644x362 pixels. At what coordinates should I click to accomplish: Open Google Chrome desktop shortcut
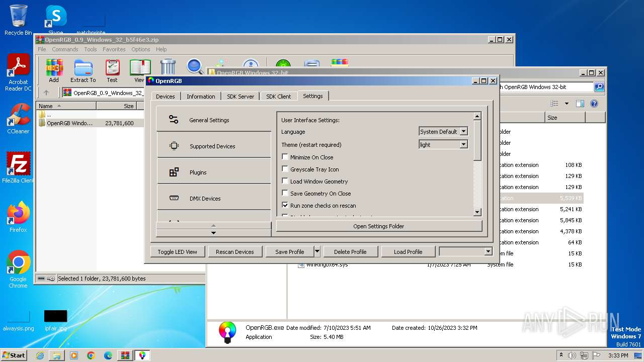click(x=18, y=269)
